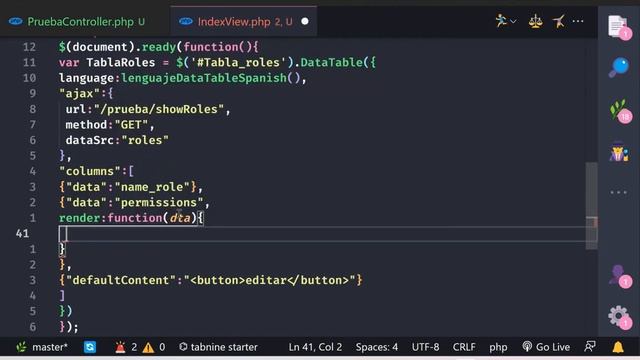The width and height of the screenshot is (640, 360).
Task: Click the dataSrc property in code
Action: (89, 140)
